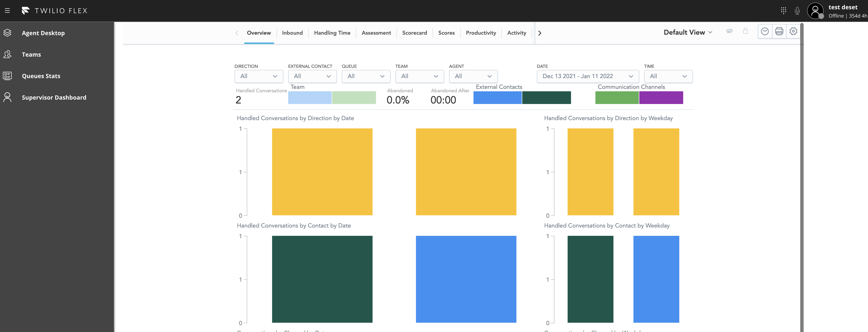
Task: Click the settings gear icon top right
Action: (x=793, y=31)
